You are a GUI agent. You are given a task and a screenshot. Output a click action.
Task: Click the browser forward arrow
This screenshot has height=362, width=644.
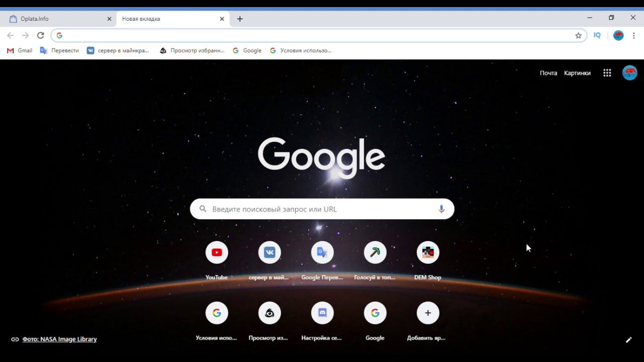pos(26,36)
